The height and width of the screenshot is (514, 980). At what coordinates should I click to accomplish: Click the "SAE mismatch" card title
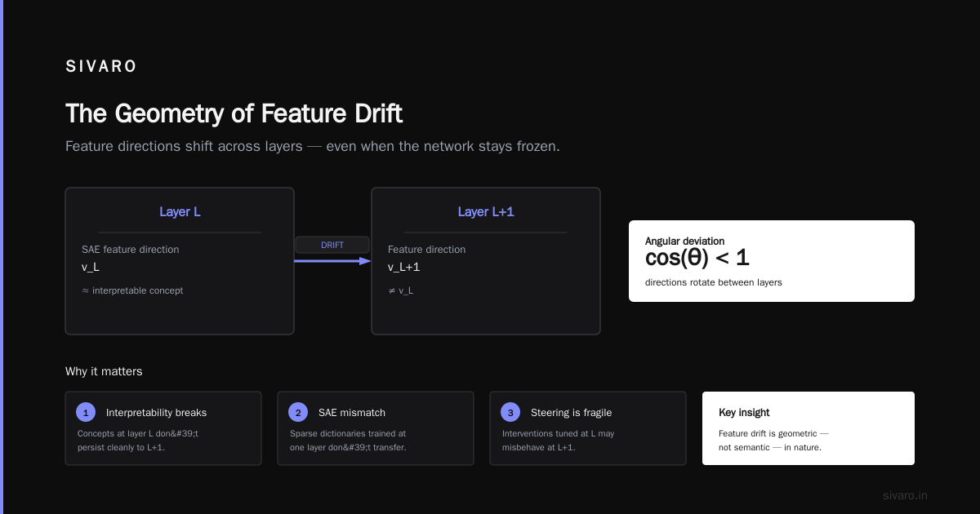(x=352, y=413)
